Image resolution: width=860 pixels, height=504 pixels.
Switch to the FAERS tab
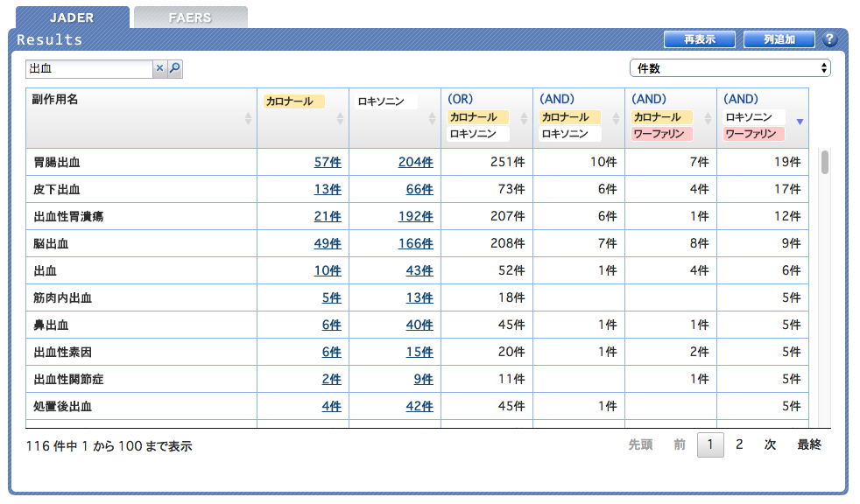190,17
